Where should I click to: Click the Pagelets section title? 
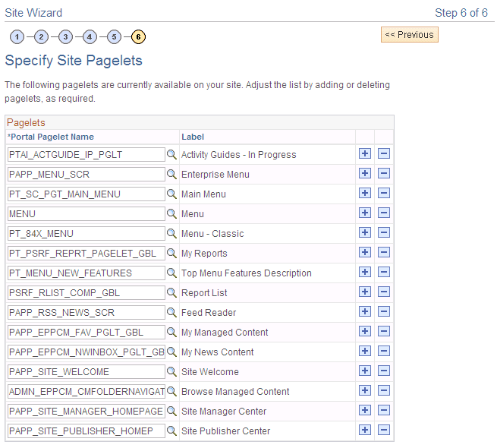point(26,122)
